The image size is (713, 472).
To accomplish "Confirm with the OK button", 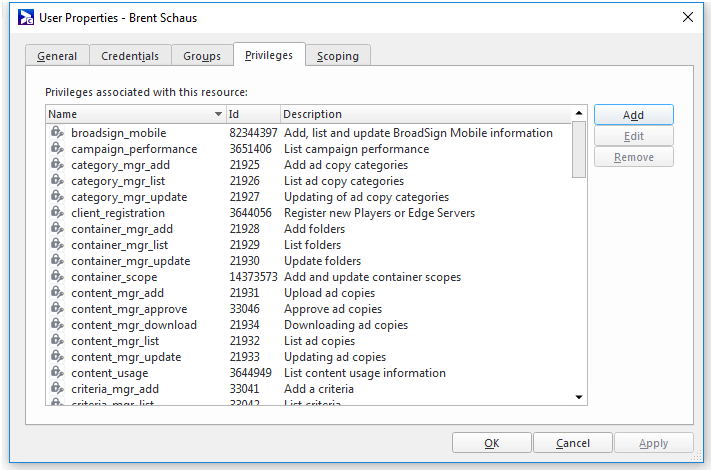I will 491,443.
